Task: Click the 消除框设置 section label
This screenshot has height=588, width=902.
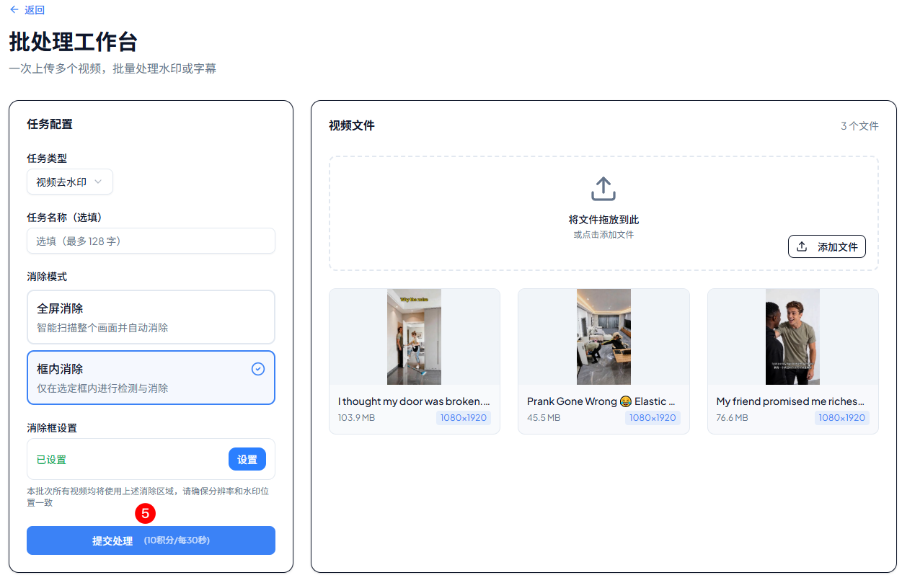Action: pos(52,428)
